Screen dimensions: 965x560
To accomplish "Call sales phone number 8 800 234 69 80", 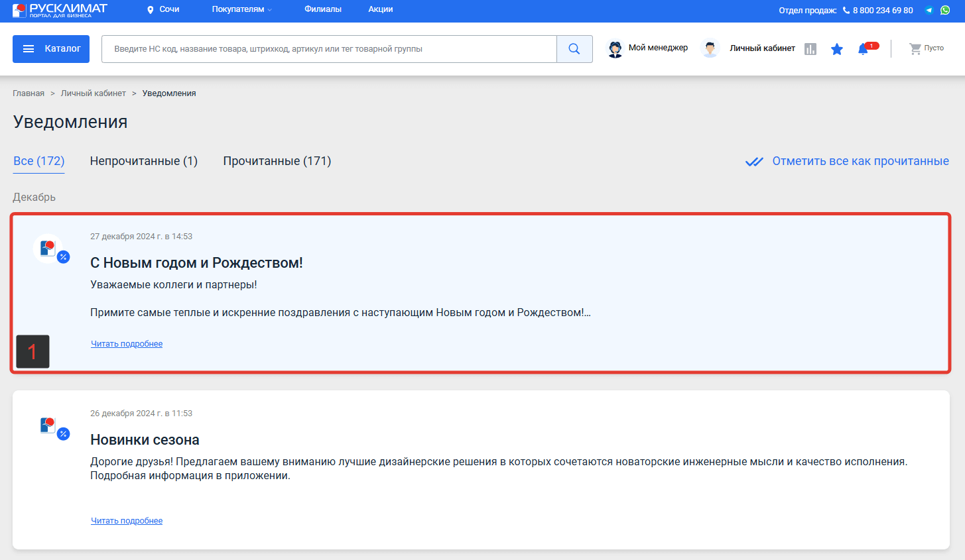I will 877,11.
